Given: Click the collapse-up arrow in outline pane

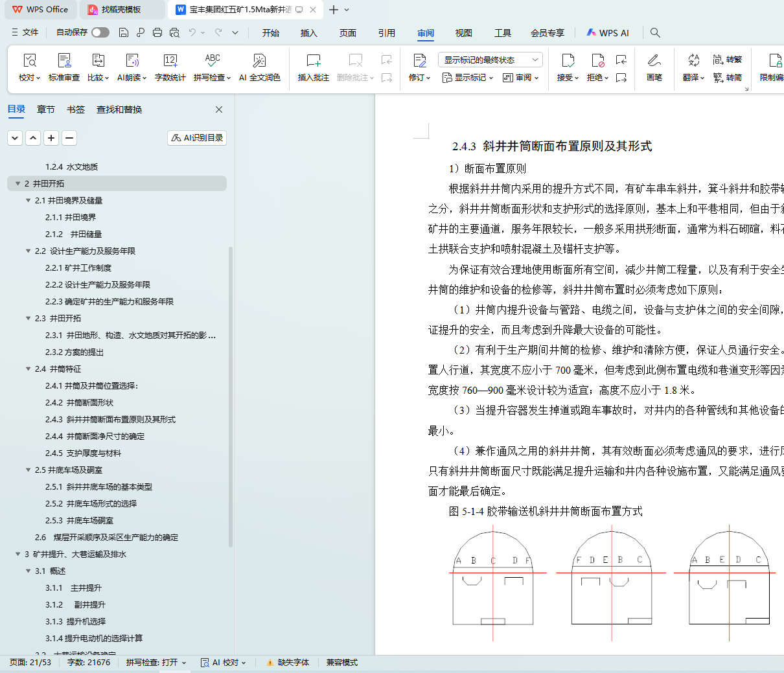Looking at the screenshot, I should (33, 137).
